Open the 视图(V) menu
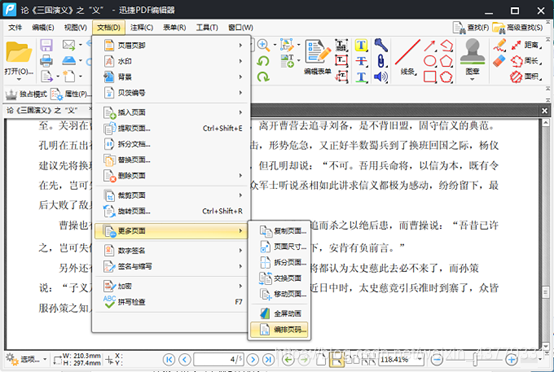554x372 pixels. point(75,28)
